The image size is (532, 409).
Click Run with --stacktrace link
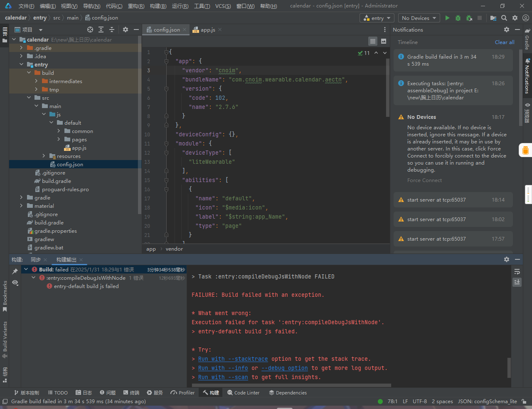(x=233, y=359)
